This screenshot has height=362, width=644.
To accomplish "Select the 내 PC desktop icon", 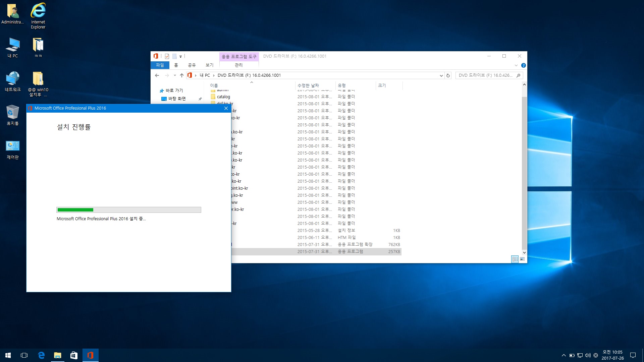I will coord(12,48).
